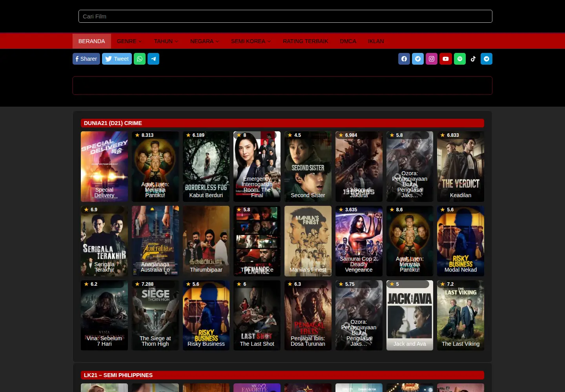Open the SEMI KOREA dropdown
Viewport: 565px width, 392px height.
(x=251, y=41)
